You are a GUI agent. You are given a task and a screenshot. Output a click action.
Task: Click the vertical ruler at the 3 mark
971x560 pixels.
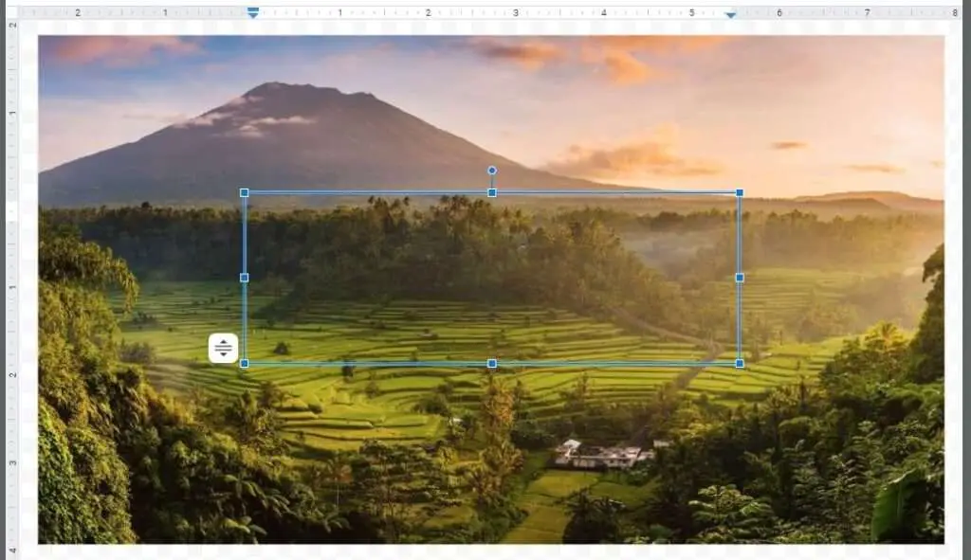pyautogui.click(x=11, y=462)
